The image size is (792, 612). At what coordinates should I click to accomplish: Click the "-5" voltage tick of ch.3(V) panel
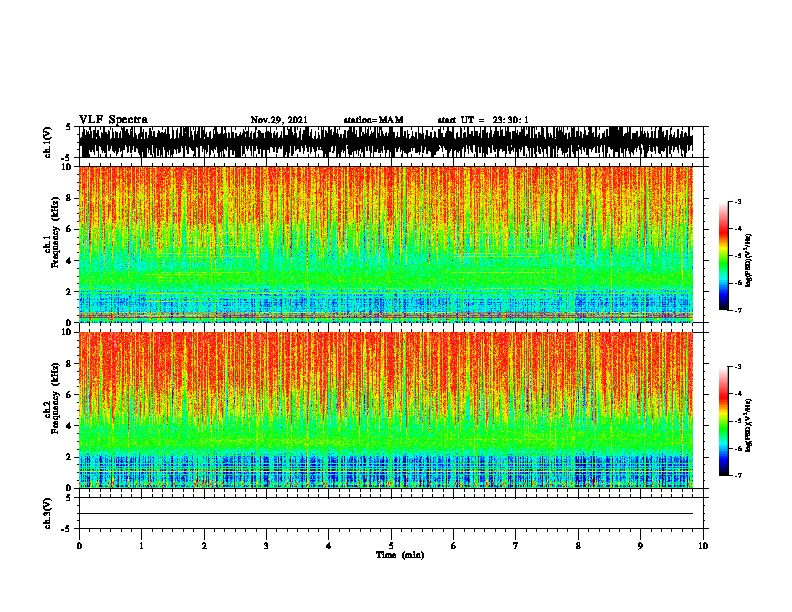coord(67,529)
